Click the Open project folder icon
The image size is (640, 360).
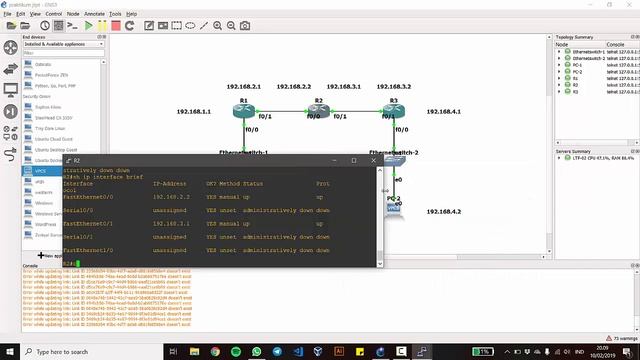[25, 26]
